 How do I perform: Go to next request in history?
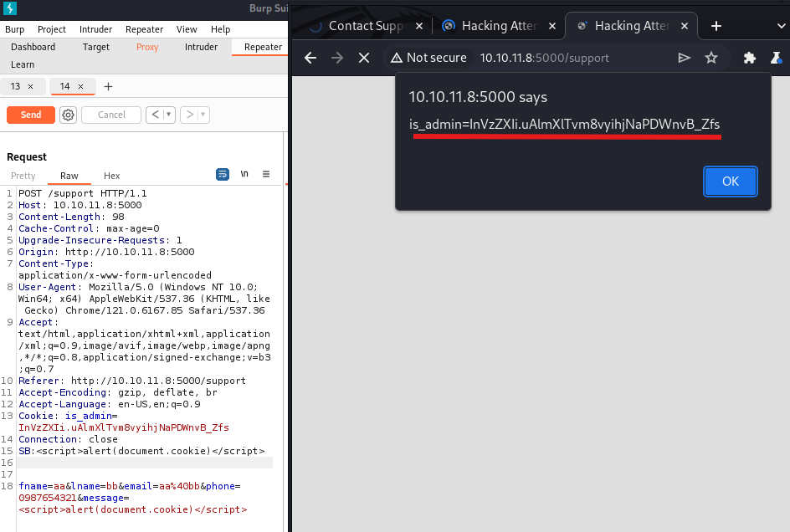189,115
